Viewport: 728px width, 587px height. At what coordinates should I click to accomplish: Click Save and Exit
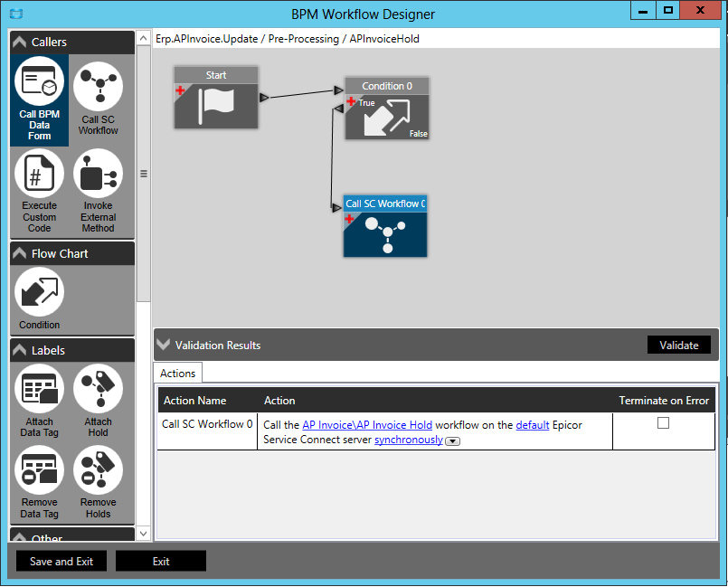tap(61, 561)
